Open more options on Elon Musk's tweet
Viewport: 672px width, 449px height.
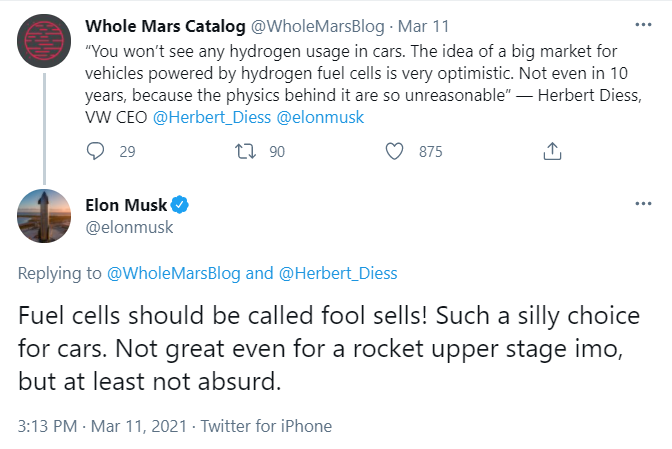[644, 205]
